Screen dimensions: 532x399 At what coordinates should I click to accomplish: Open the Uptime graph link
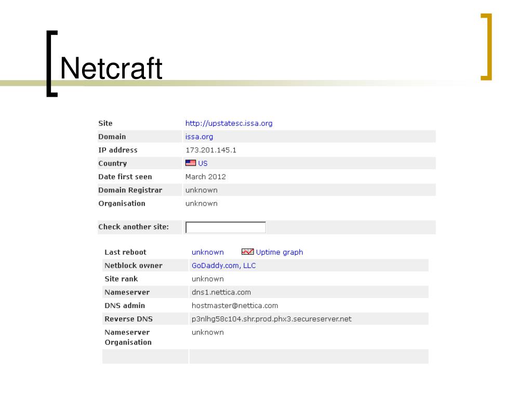pyautogui.click(x=279, y=252)
